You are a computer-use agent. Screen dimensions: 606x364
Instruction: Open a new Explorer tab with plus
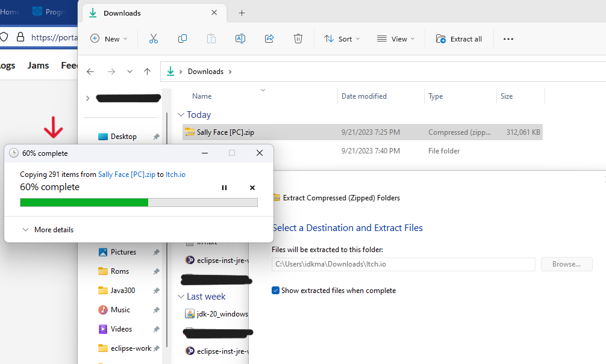(242, 13)
